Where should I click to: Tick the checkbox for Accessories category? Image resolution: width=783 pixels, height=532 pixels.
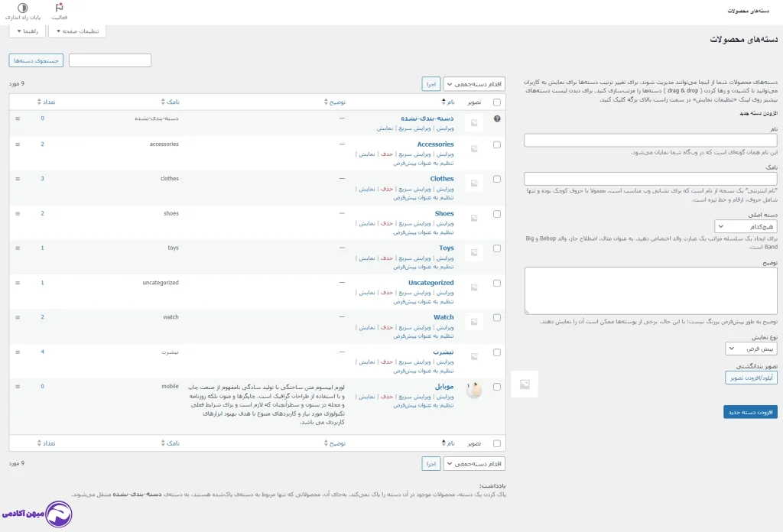pyautogui.click(x=497, y=144)
